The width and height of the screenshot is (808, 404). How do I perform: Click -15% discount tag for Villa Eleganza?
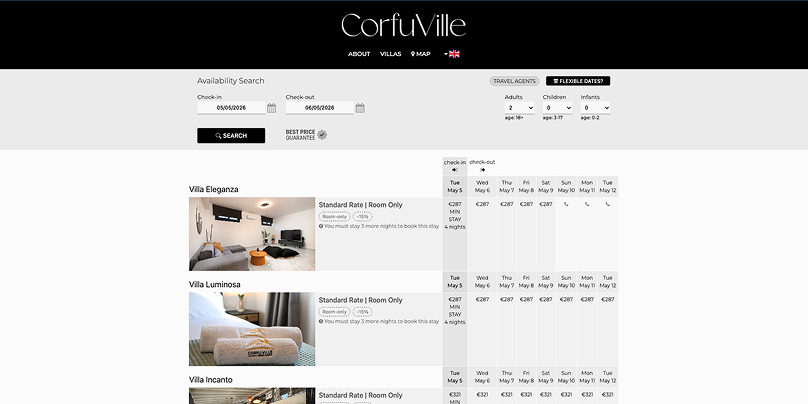362,217
